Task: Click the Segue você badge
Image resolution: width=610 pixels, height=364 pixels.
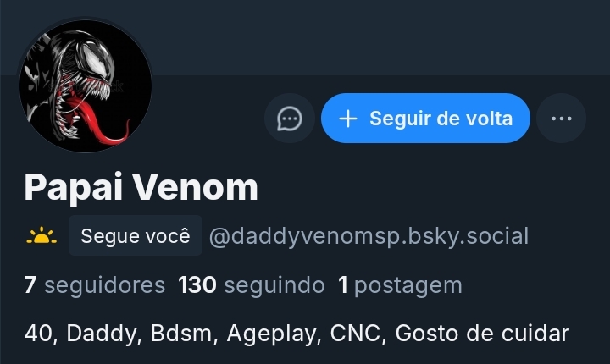Action: coord(136,235)
